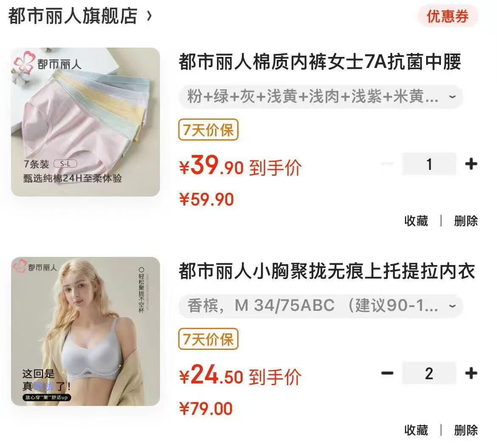Image resolution: width=497 pixels, height=448 pixels.
Task: Tap 收藏 for the underwear item
Action: tap(416, 221)
